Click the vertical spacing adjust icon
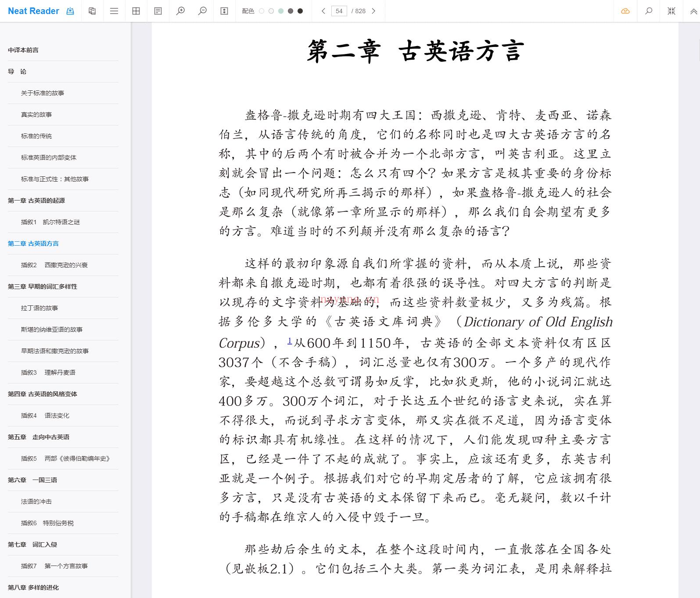Viewport: 700px width, 598px height. click(224, 11)
